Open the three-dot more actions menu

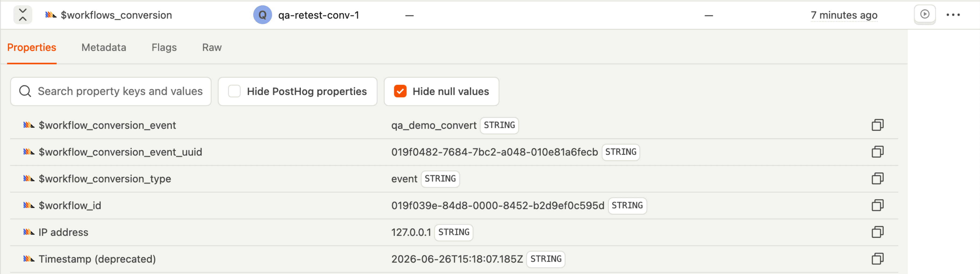(953, 15)
